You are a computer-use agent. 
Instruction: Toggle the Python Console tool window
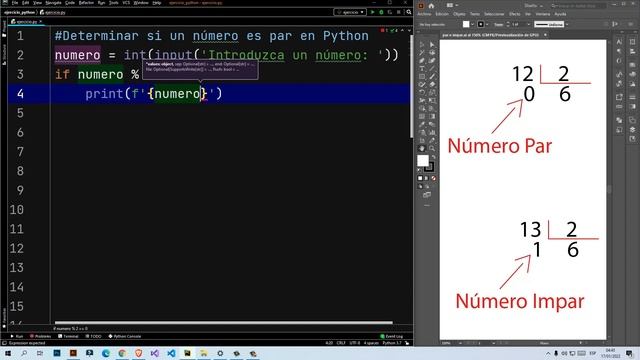click(124, 336)
